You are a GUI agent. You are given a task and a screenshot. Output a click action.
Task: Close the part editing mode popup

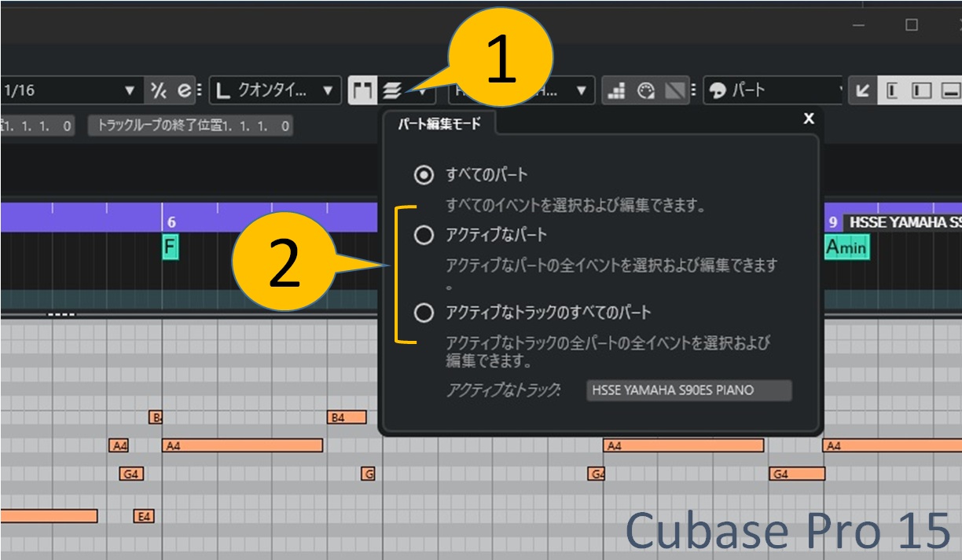(808, 119)
